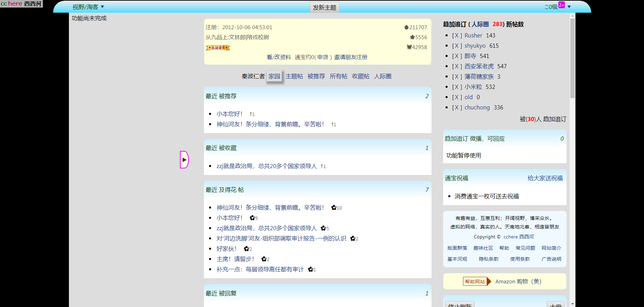Viewport: 644px width, 307px height.
Task: Open 版面群落 footer link
Action: pyautogui.click(x=457, y=248)
